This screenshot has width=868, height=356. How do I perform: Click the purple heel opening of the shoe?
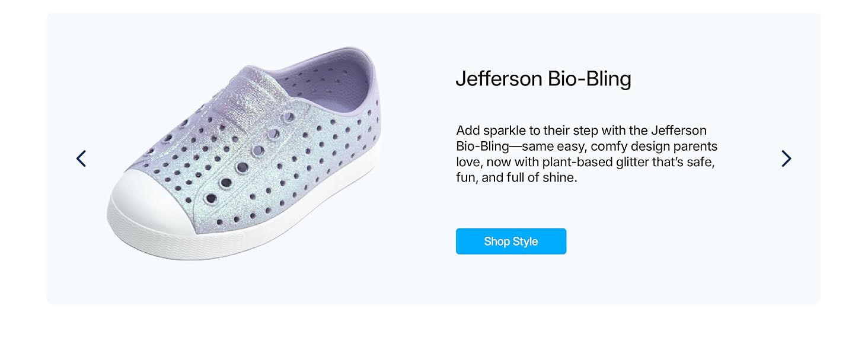332,83
